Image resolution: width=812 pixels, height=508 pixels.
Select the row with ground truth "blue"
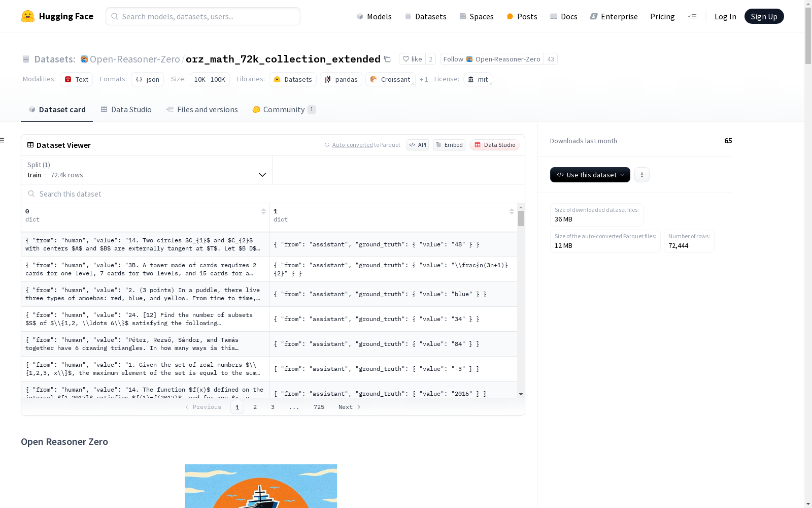point(269,294)
